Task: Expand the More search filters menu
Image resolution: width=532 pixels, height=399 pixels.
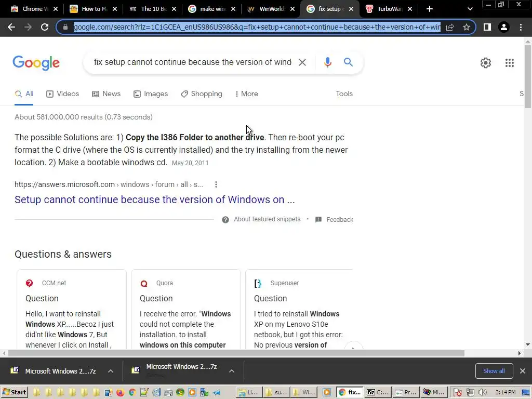Action: click(x=246, y=94)
